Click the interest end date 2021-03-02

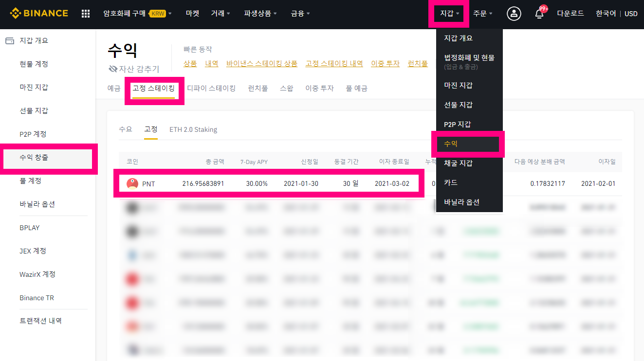pos(392,184)
